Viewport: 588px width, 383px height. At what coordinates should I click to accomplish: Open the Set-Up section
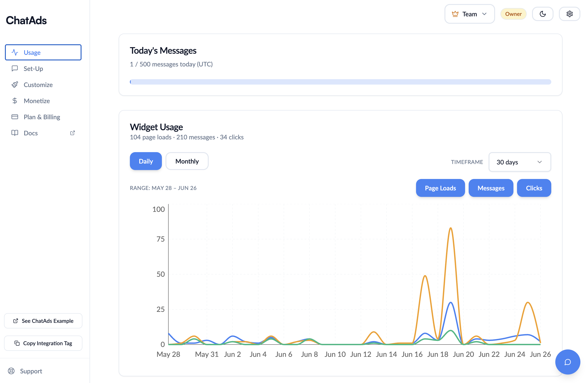(x=43, y=68)
